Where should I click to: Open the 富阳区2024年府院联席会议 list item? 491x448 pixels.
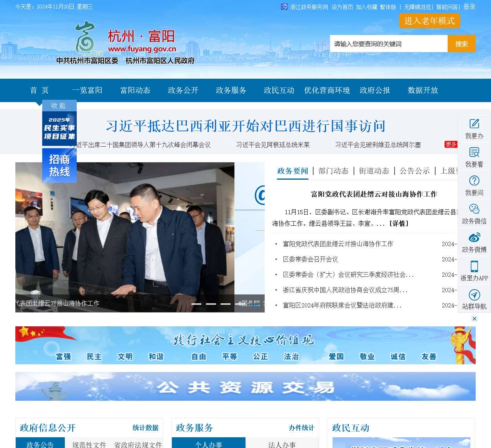[342, 305]
